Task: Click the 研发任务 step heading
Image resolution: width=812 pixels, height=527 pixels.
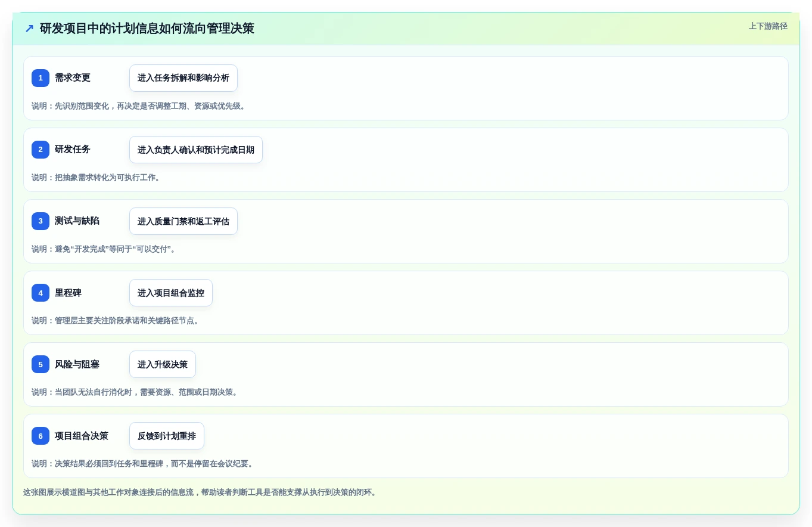Action: (x=73, y=150)
